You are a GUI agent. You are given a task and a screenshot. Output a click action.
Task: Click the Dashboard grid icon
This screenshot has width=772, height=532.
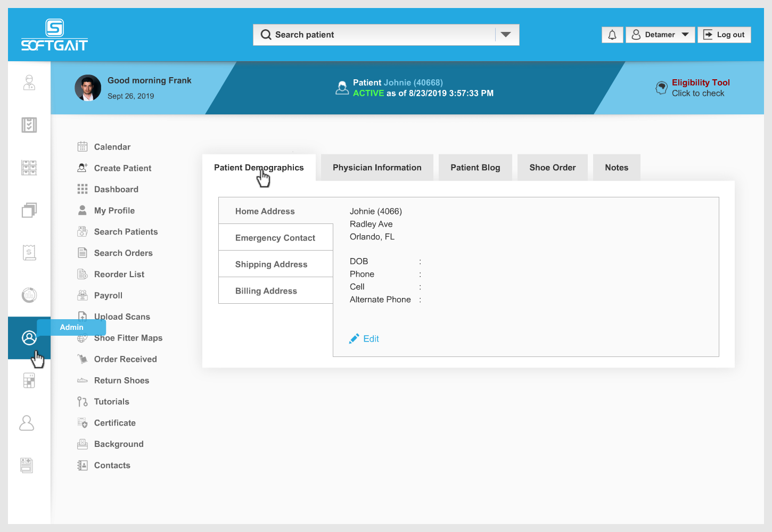pyautogui.click(x=83, y=189)
